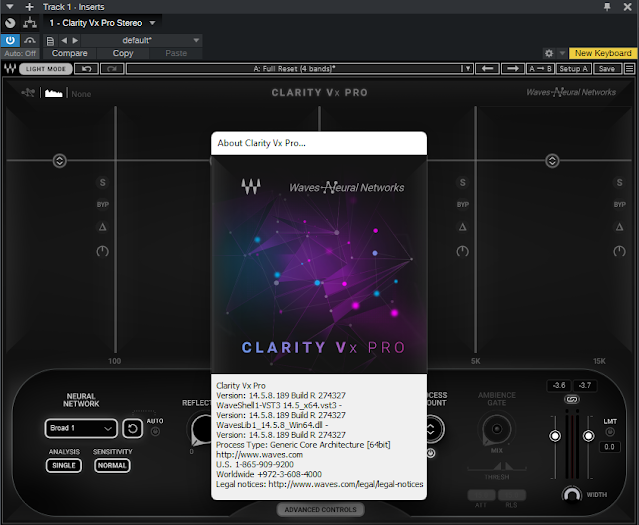Expand the arrow next to the gear

click(562, 53)
